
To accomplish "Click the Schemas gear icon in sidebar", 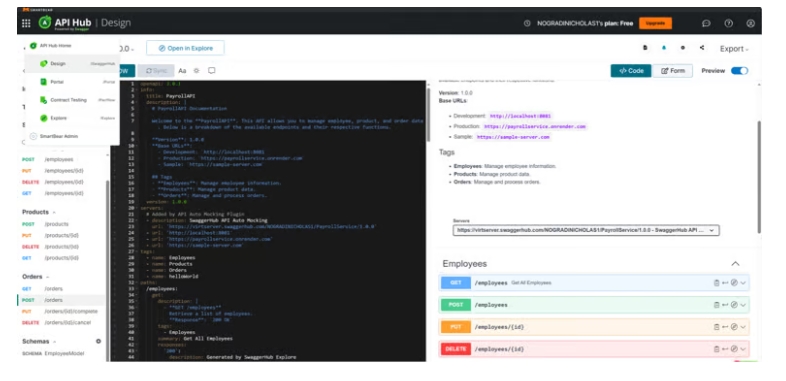I will [98, 341].
